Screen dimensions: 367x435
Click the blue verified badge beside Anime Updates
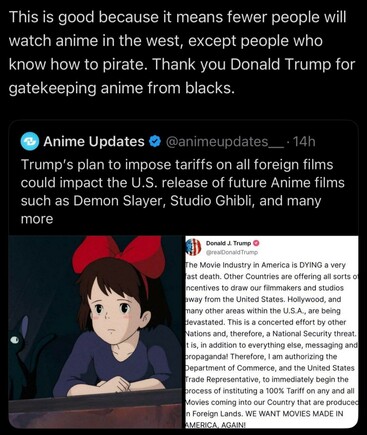point(155,142)
